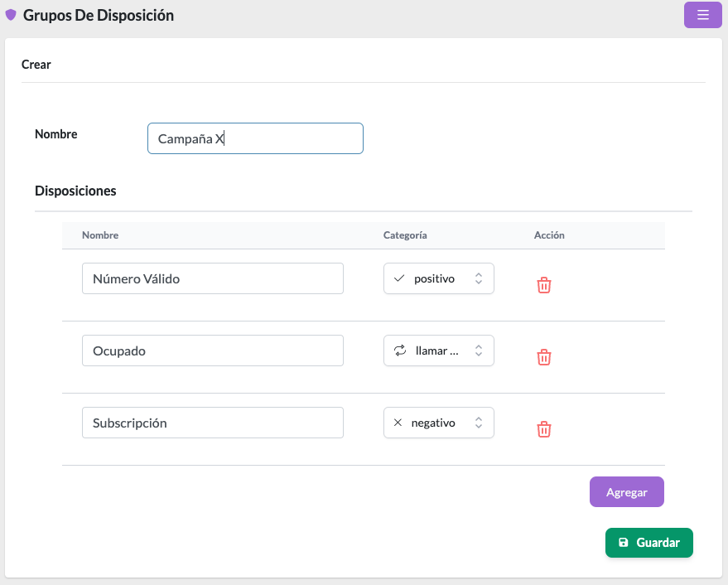Open the negativo category dropdown
Screen dimensions: 728x585
pyautogui.click(x=439, y=423)
